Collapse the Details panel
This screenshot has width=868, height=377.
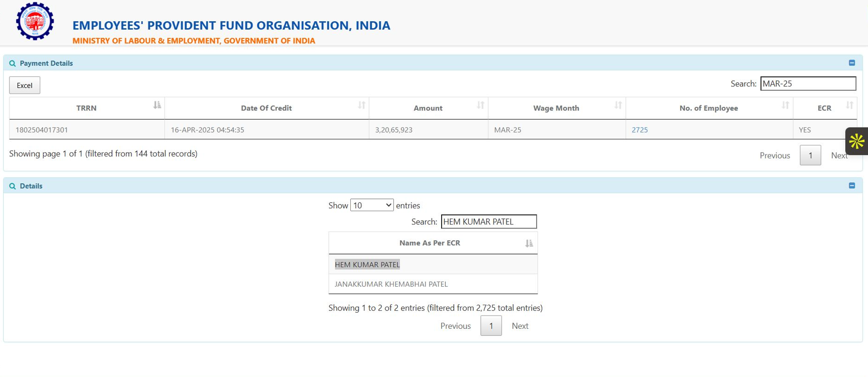coord(851,186)
